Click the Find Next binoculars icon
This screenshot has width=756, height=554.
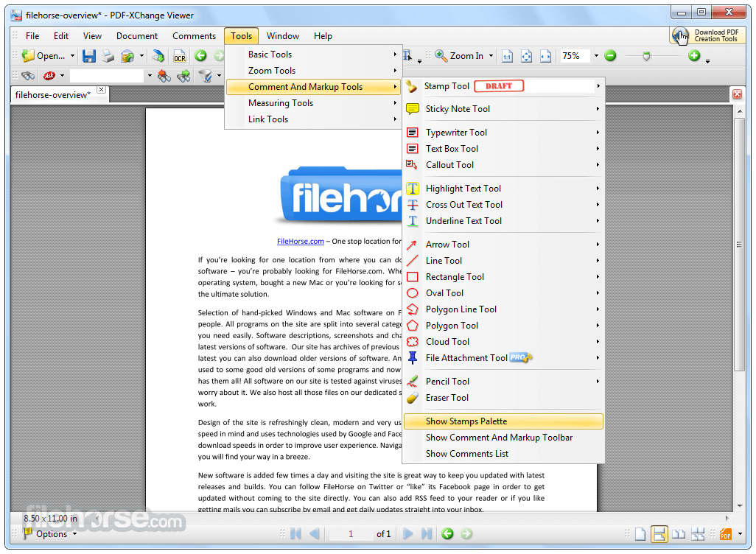point(183,76)
